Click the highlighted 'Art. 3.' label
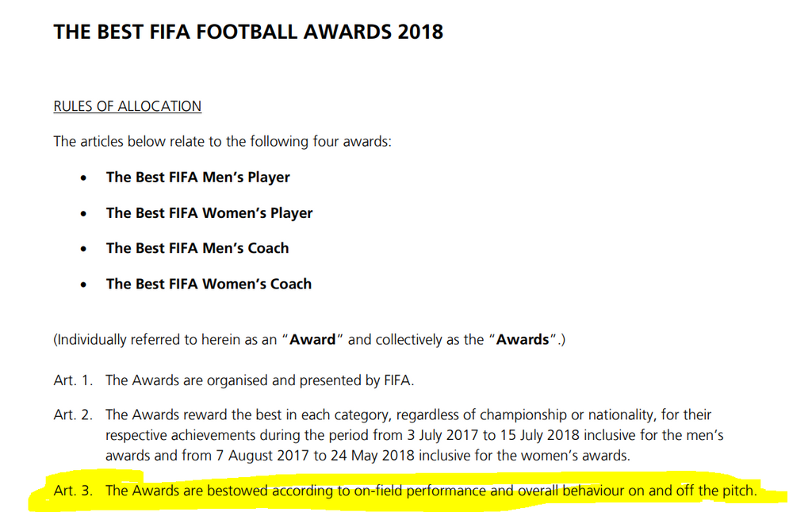The width and height of the screenshot is (812, 512). [x=73, y=491]
